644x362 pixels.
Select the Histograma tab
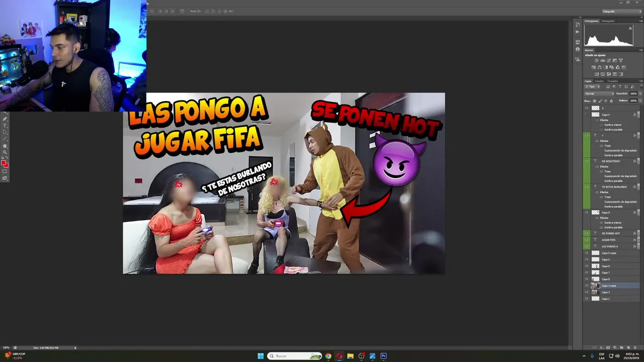pos(592,21)
